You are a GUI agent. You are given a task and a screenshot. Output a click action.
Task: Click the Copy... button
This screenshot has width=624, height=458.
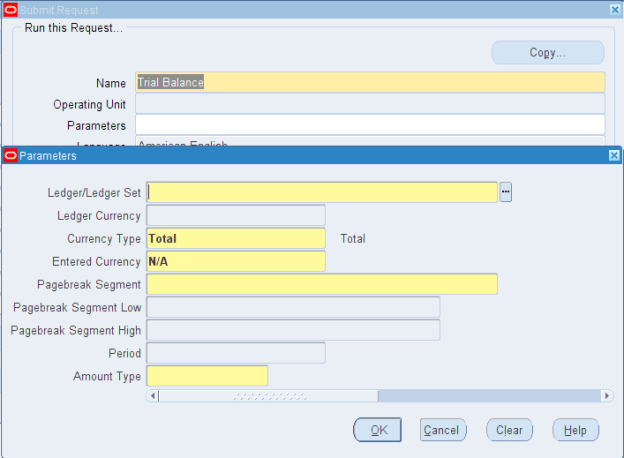click(547, 52)
